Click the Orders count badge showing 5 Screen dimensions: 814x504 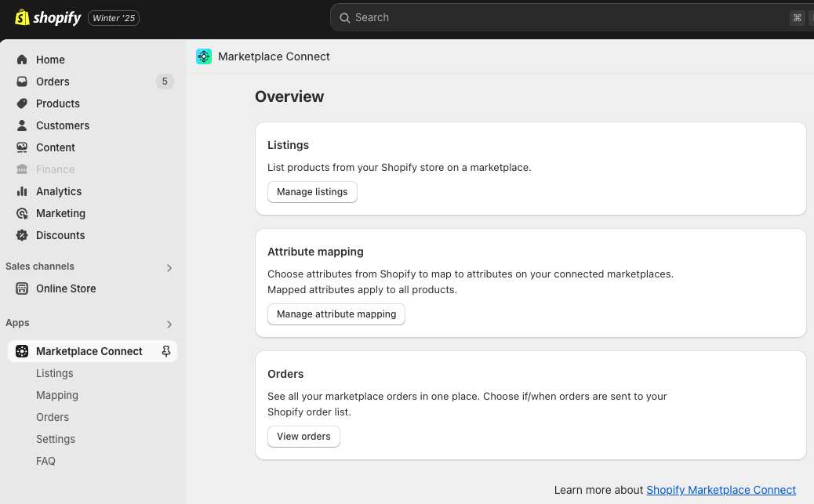(x=165, y=82)
